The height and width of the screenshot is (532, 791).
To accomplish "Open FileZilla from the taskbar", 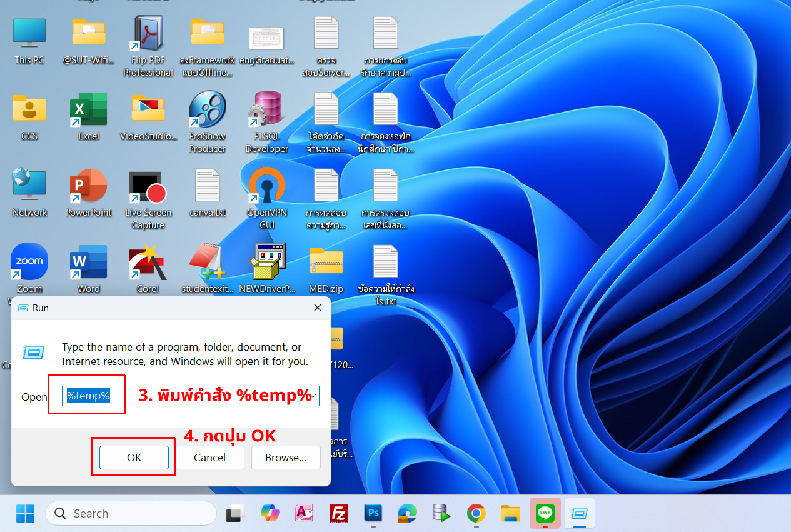I will tap(338, 513).
